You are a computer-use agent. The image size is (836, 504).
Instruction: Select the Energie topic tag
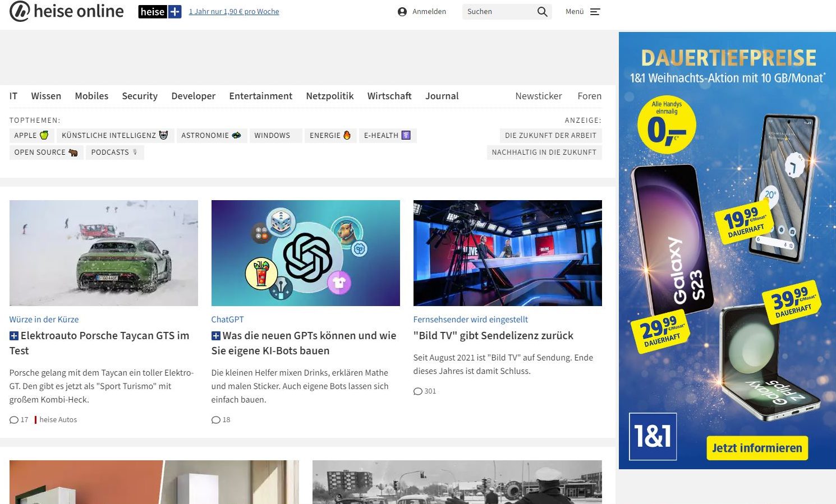(330, 136)
